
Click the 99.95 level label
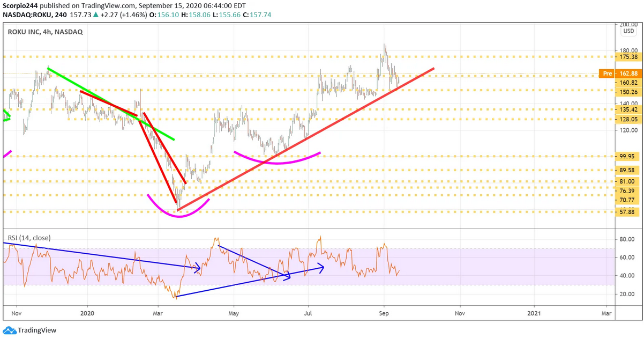pos(628,156)
